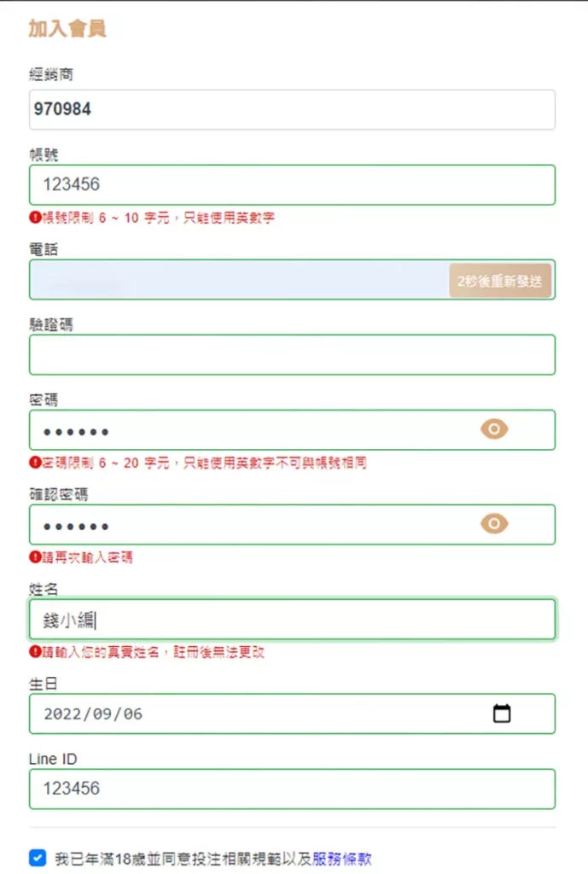Click the 2秒後重新發送 resend button
This screenshot has width=588, height=874.
[x=501, y=279]
